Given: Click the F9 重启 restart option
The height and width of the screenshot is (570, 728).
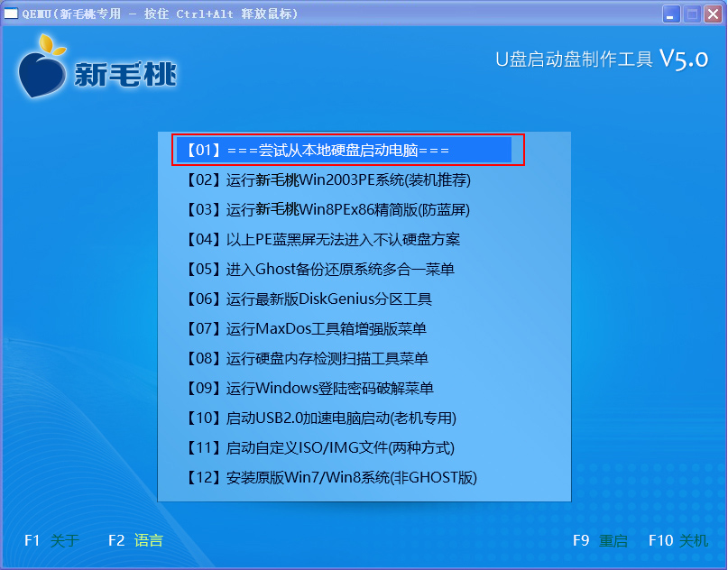Looking at the screenshot, I should 600,540.
